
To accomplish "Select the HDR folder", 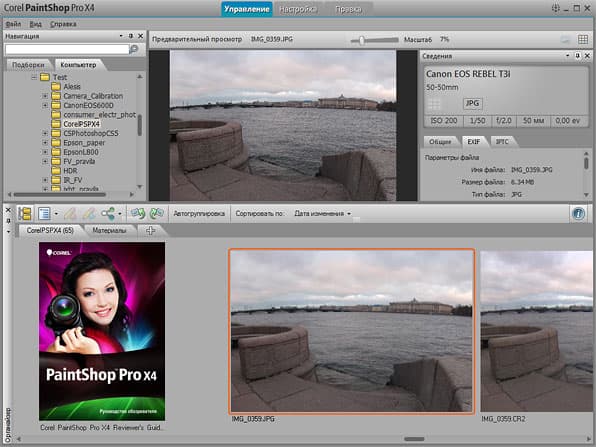I will (x=70, y=171).
